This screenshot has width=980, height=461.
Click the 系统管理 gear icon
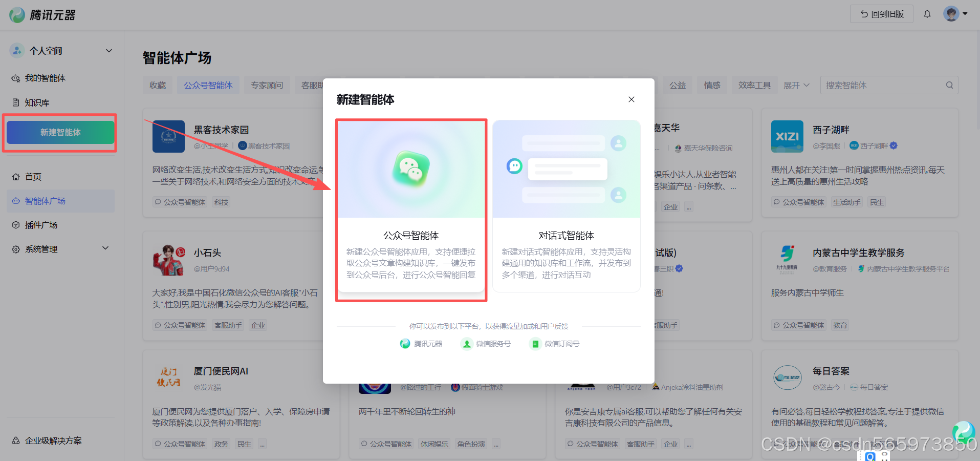tap(16, 249)
